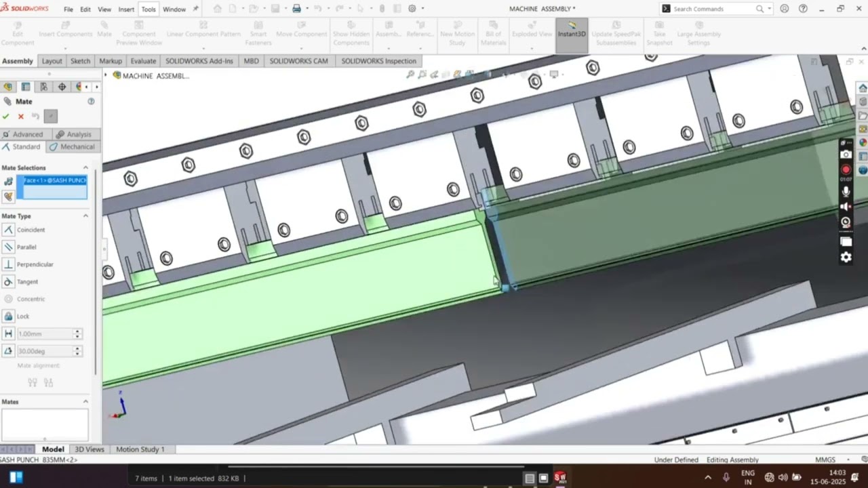Open the Linear Component Pattern dropdown arrow
868x488 pixels.
[x=203, y=49]
